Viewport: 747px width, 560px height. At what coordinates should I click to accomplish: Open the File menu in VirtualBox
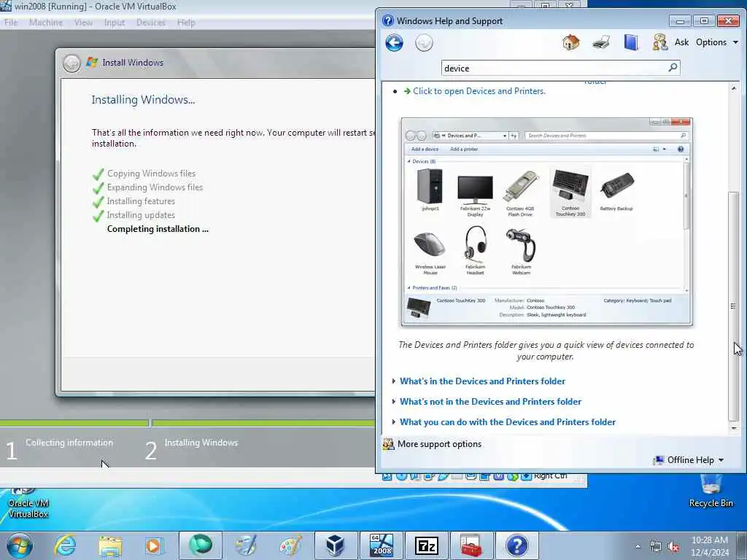pos(11,23)
